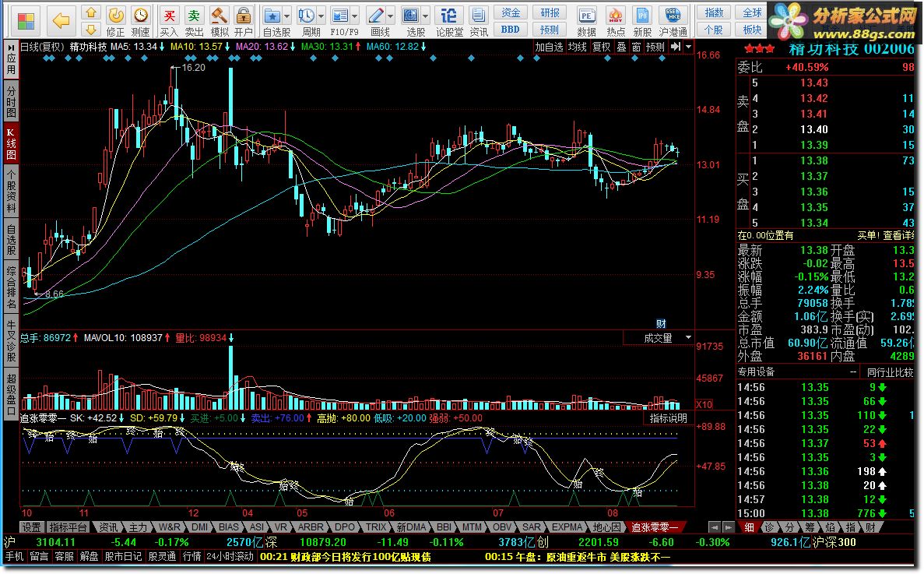
Task: Expand the 周期 period dropdown arrow
Action: 321,16
